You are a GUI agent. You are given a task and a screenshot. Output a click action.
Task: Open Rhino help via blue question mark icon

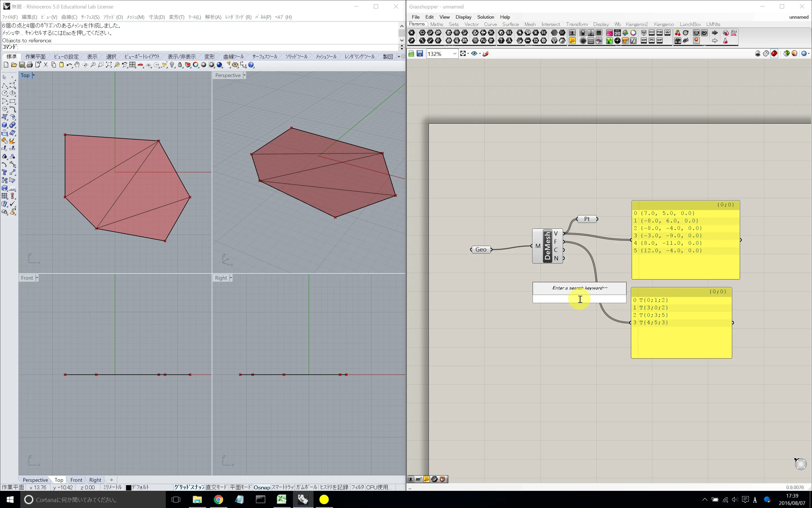click(251, 65)
